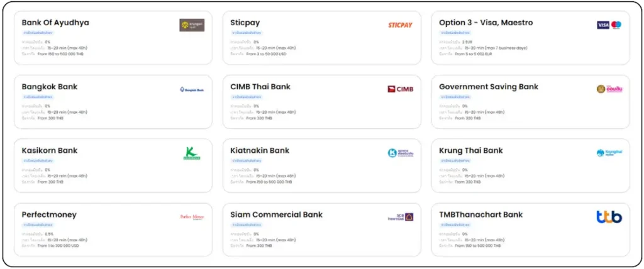This screenshot has width=644, height=269.
Task: Click the Visa and Maestro logos
Action: point(609,25)
